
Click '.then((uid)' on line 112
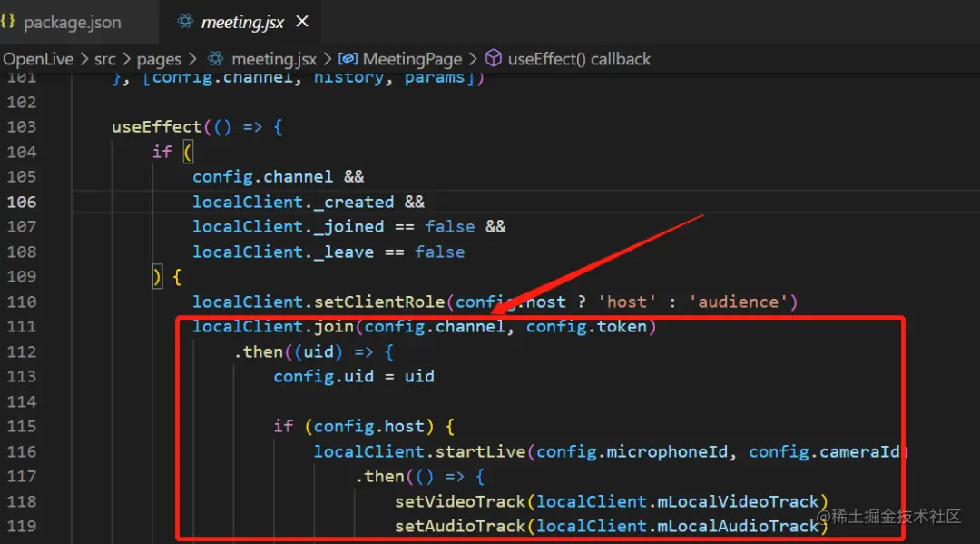coord(289,352)
